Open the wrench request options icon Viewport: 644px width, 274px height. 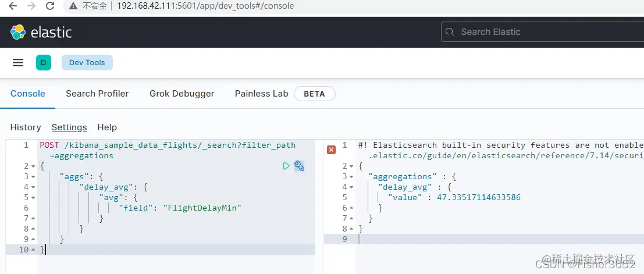pos(300,166)
